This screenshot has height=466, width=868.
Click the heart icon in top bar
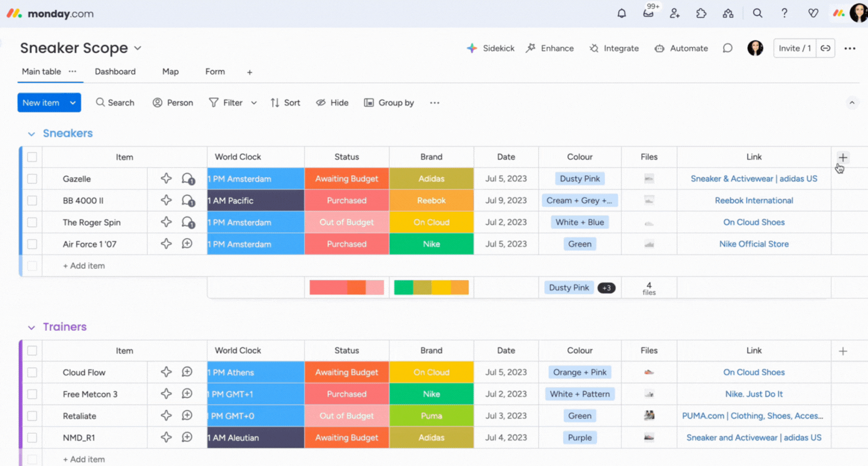(x=813, y=14)
